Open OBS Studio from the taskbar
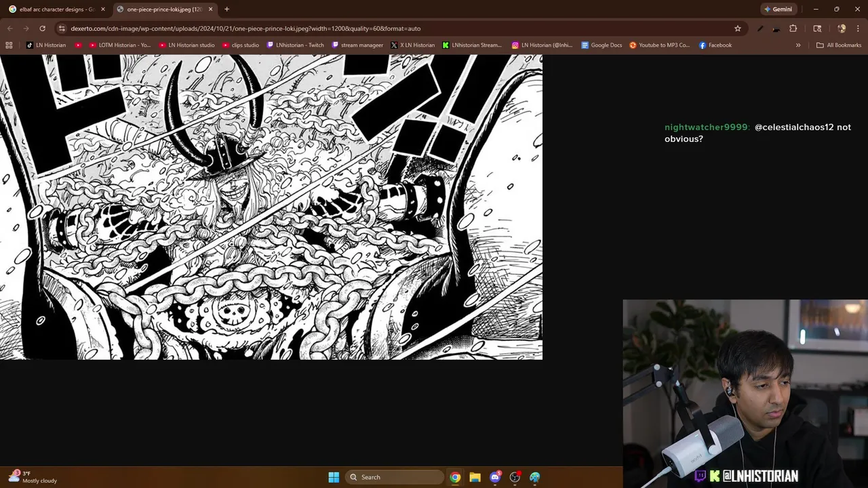Viewport: 868px width, 488px height. [x=515, y=477]
